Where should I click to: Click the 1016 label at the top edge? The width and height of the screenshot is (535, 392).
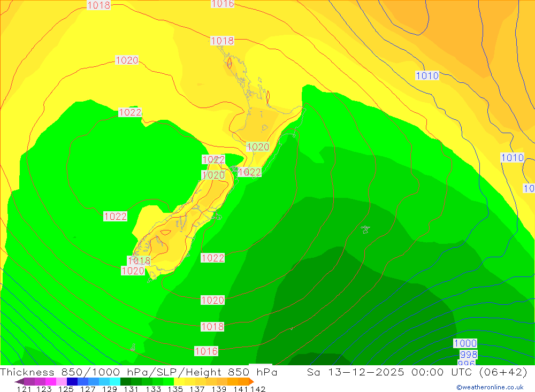tap(223, 4)
